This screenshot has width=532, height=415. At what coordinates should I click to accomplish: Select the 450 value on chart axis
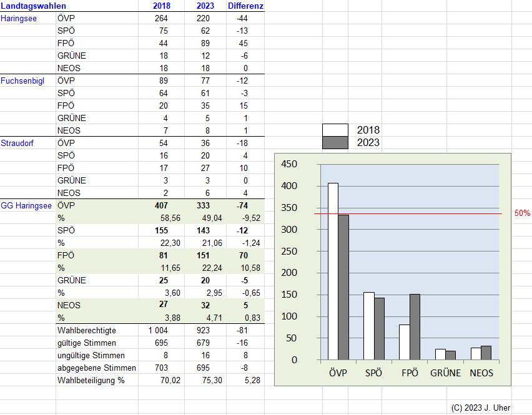[290, 164]
